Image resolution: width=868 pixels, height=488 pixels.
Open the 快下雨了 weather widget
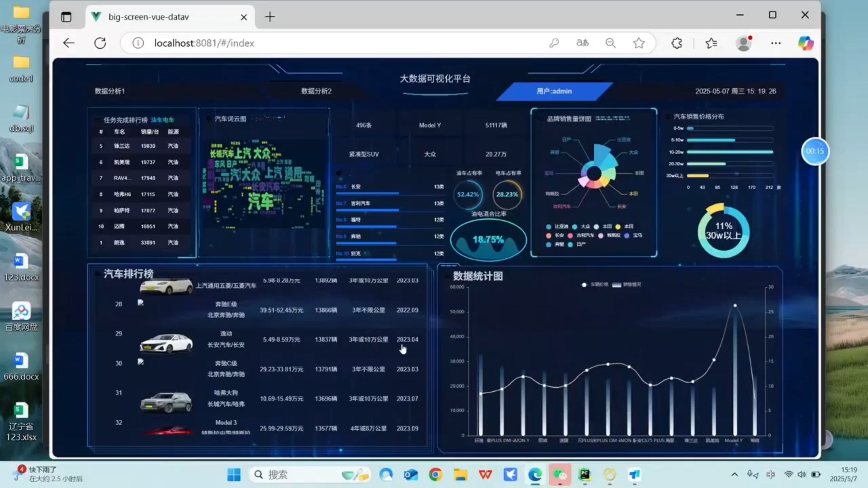pyautogui.click(x=49, y=474)
